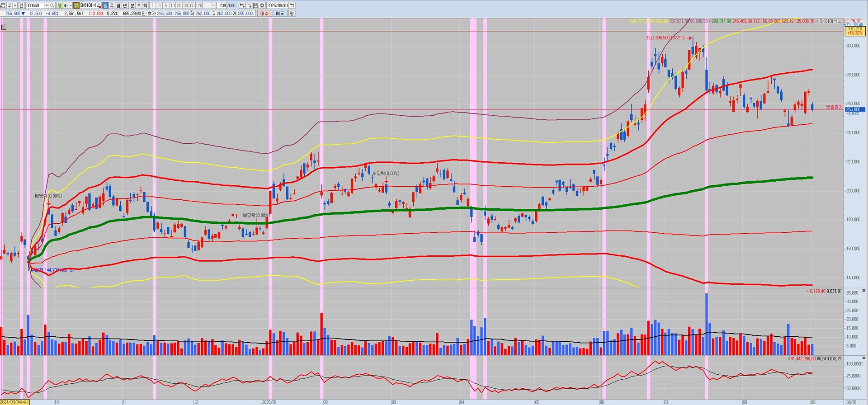Viewport: 868px width, 405px height.
Task: Click the -4.65% change rate text
Action: coord(52,14)
